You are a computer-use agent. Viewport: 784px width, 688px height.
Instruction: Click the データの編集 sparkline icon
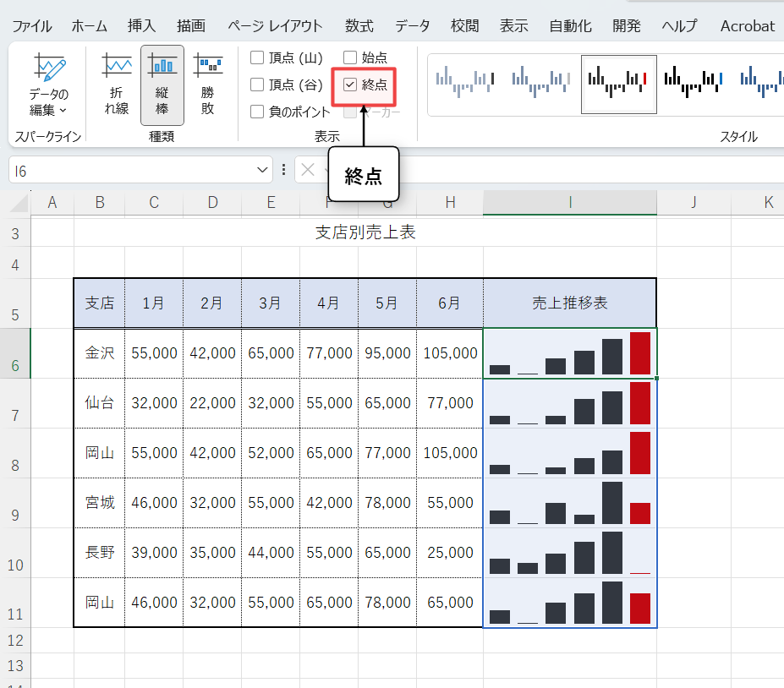click(x=48, y=68)
